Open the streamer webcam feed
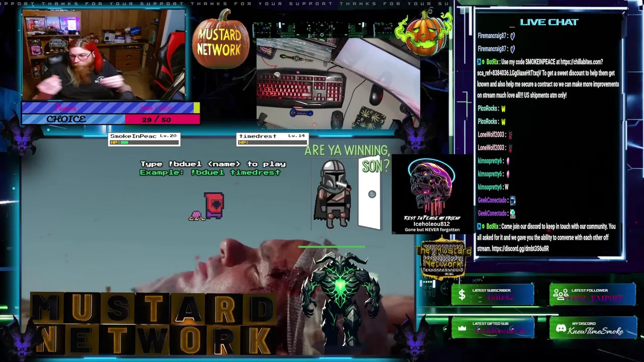This screenshot has height=362, width=644. point(104,54)
